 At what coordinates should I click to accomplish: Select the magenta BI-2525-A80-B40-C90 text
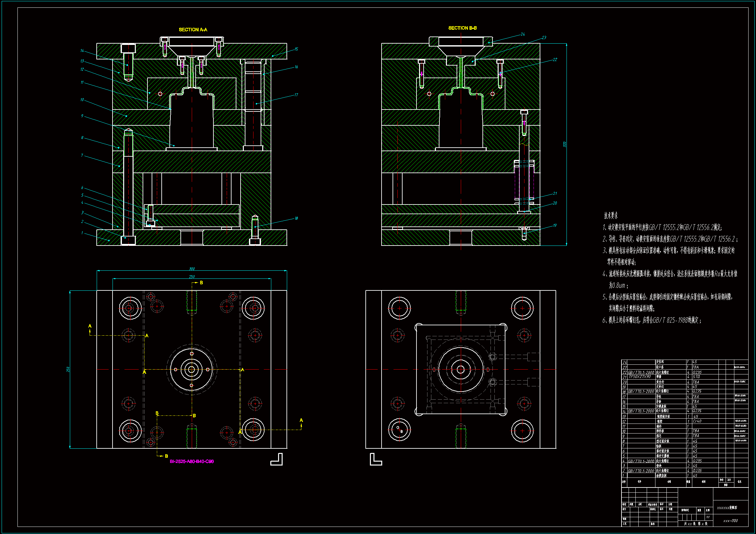[192, 461]
